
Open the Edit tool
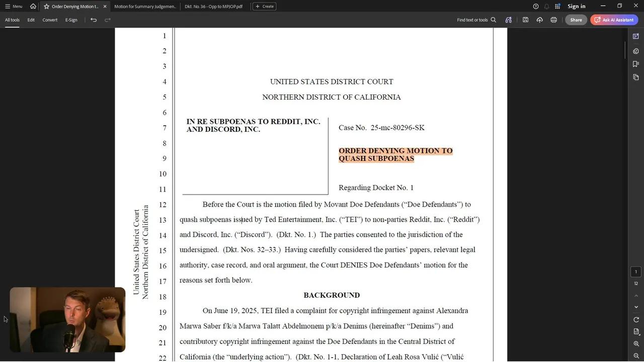[31, 20]
